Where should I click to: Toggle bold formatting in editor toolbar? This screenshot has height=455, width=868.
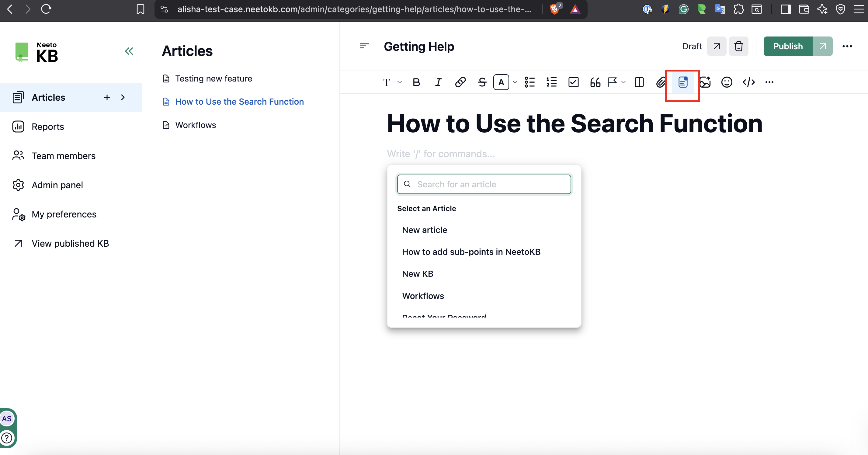tap(416, 82)
